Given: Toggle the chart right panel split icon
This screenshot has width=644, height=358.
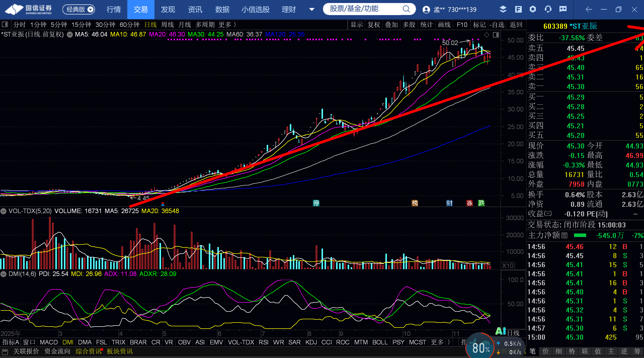Looking at the screenshot, I should pyautogui.click(x=496, y=35).
